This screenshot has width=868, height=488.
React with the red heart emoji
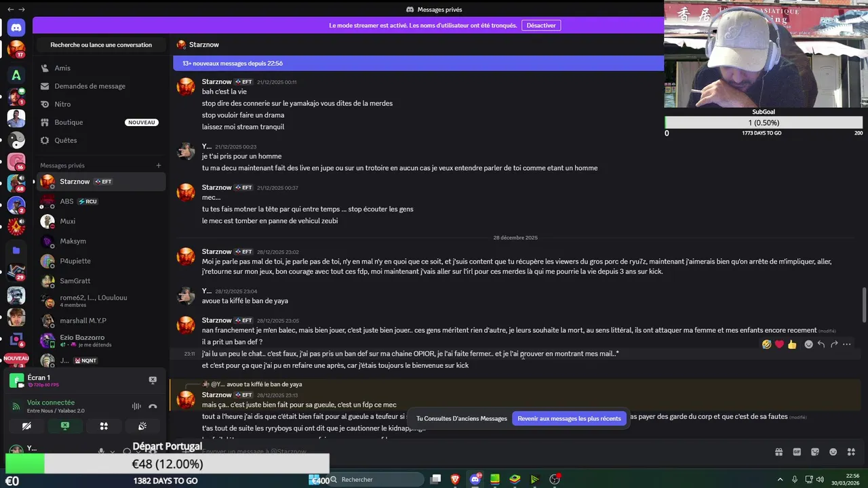pyautogui.click(x=779, y=344)
